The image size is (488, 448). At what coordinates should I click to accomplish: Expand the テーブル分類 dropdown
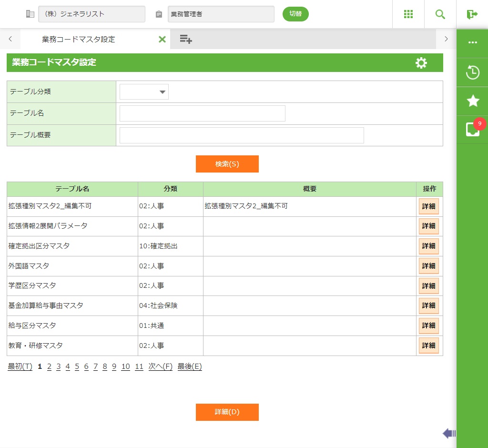pos(144,92)
